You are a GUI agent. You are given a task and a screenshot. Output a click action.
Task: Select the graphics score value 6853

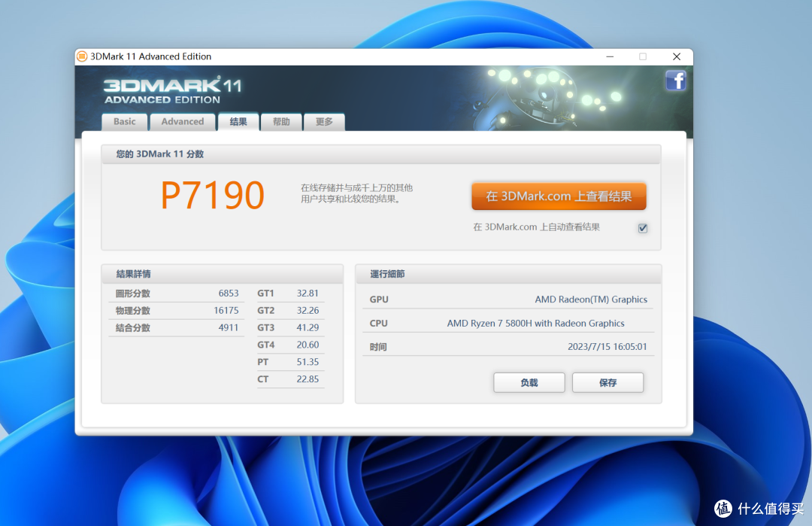click(229, 293)
